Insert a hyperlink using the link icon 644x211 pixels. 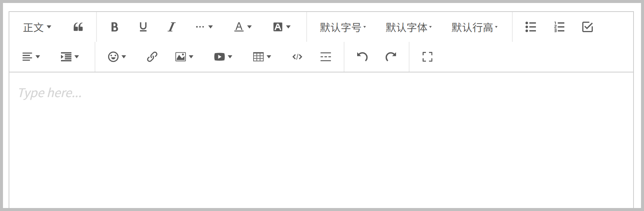click(x=152, y=57)
